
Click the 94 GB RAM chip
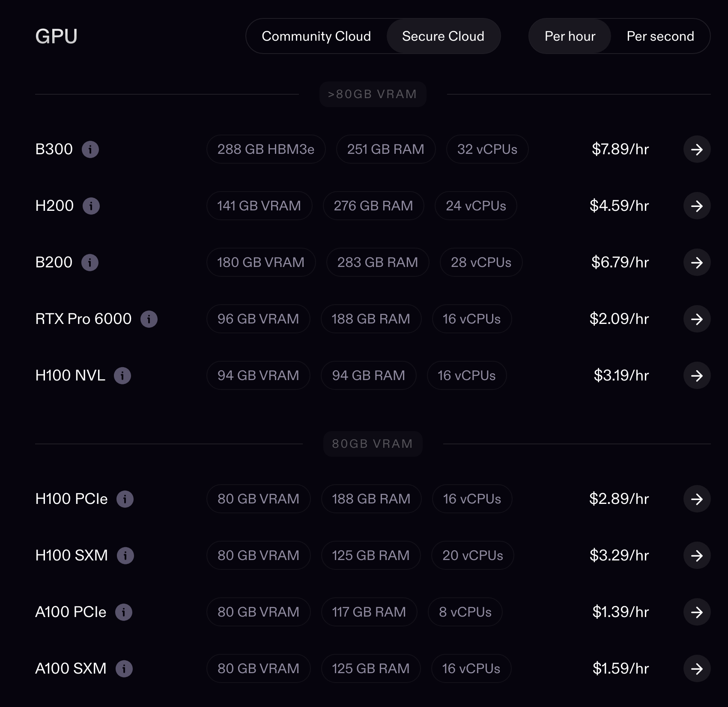368,375
